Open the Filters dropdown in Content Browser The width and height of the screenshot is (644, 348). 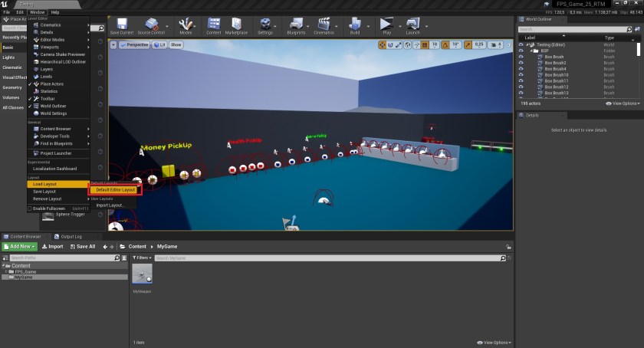140,258
